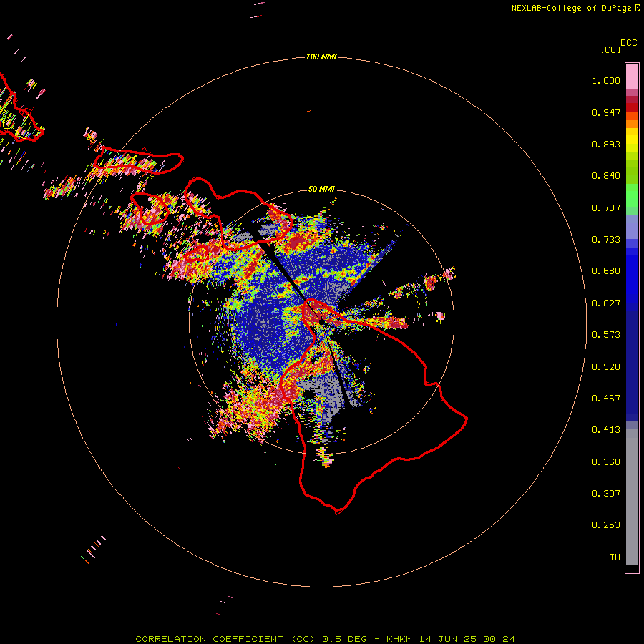This screenshot has width=644, height=644.
Task: Click the CORRELATION COEFFICIENT caption at the bottom
Action: (325, 639)
